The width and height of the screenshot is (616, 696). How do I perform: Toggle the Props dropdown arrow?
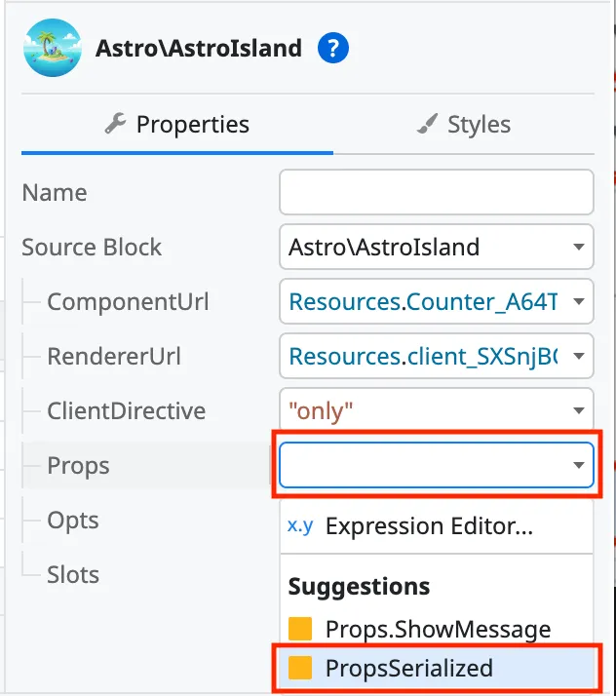point(580,466)
